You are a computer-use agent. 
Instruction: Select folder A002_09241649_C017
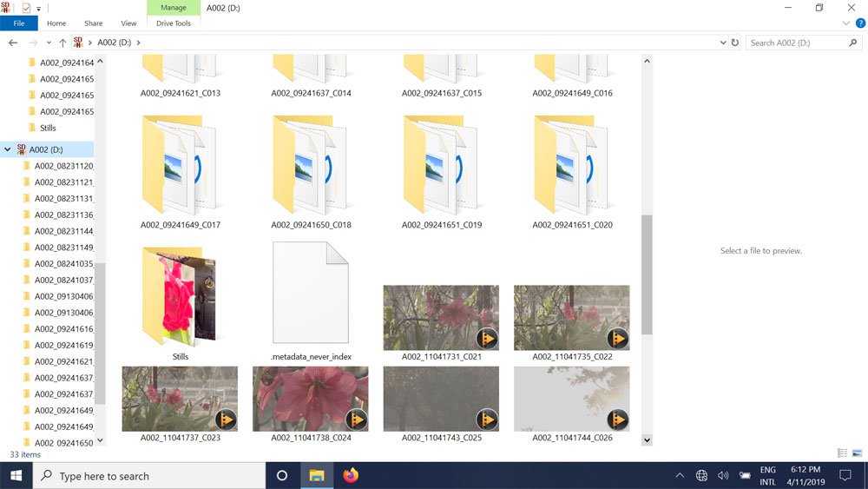[181, 172]
